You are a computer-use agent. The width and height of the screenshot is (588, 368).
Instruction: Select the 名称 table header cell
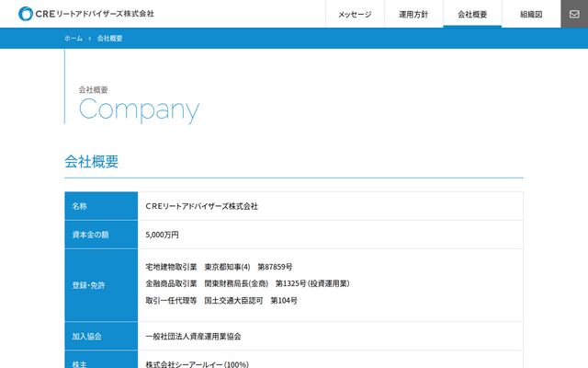[x=101, y=206]
